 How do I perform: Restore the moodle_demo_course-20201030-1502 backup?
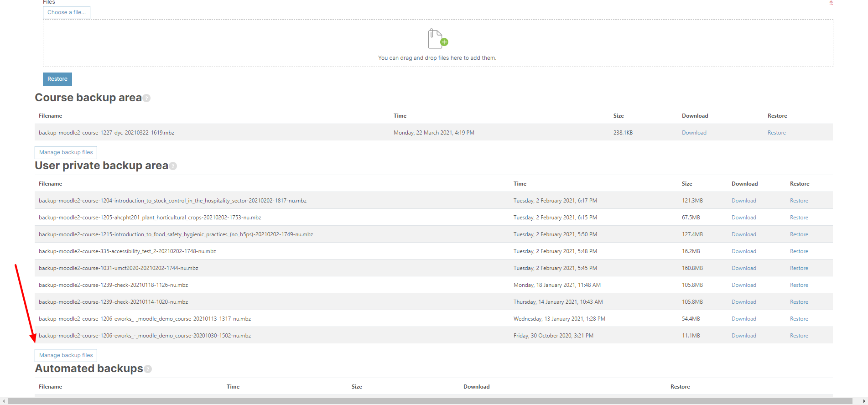pos(799,336)
